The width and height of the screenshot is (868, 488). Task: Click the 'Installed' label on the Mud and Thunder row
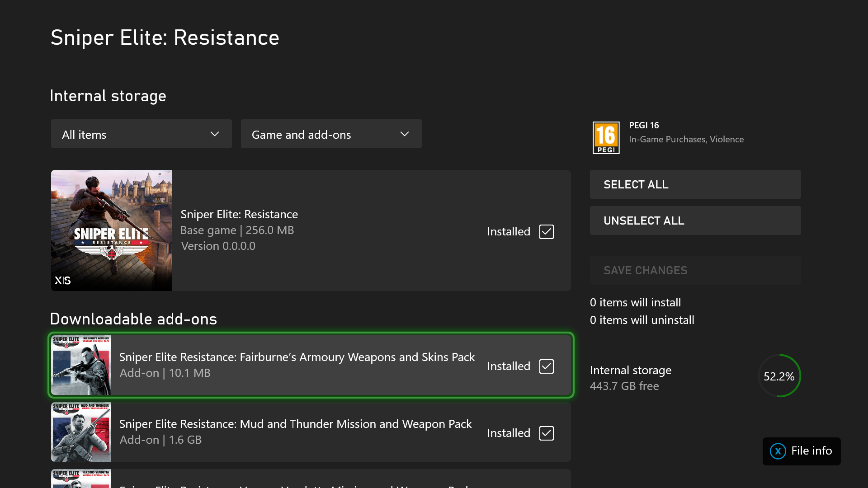point(509,433)
